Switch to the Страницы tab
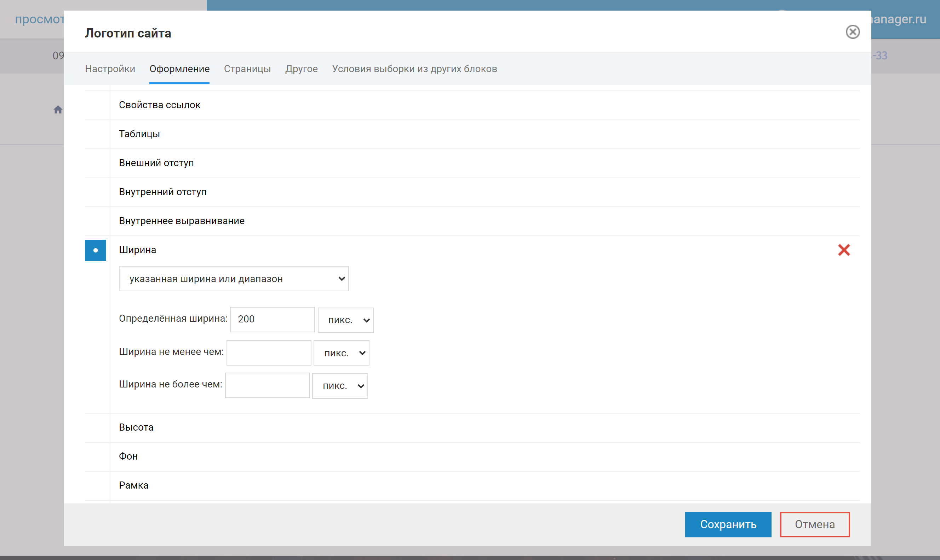This screenshot has height=560, width=940. pyautogui.click(x=247, y=69)
